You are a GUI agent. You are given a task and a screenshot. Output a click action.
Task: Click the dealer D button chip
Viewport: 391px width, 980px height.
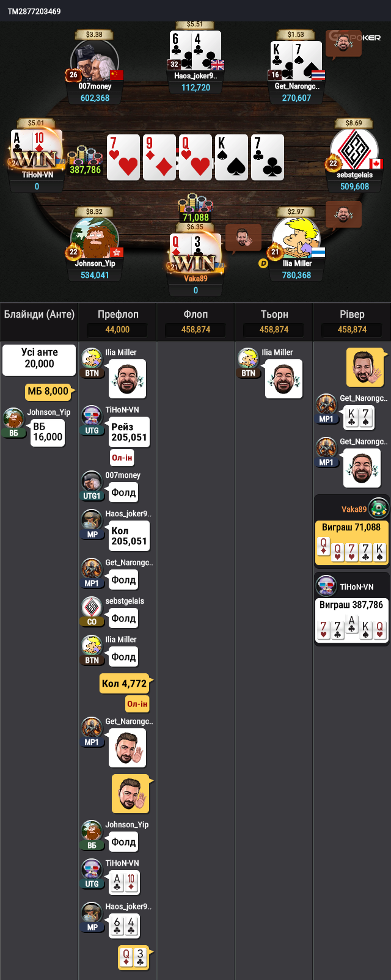tap(263, 263)
